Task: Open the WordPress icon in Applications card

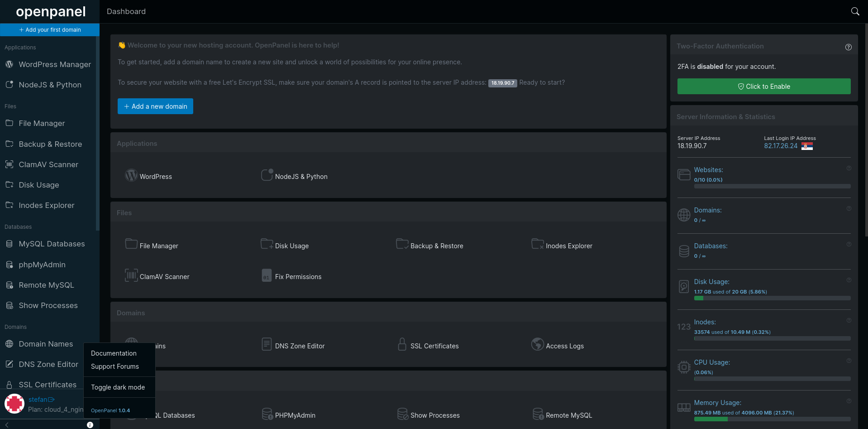Action: 131,175
